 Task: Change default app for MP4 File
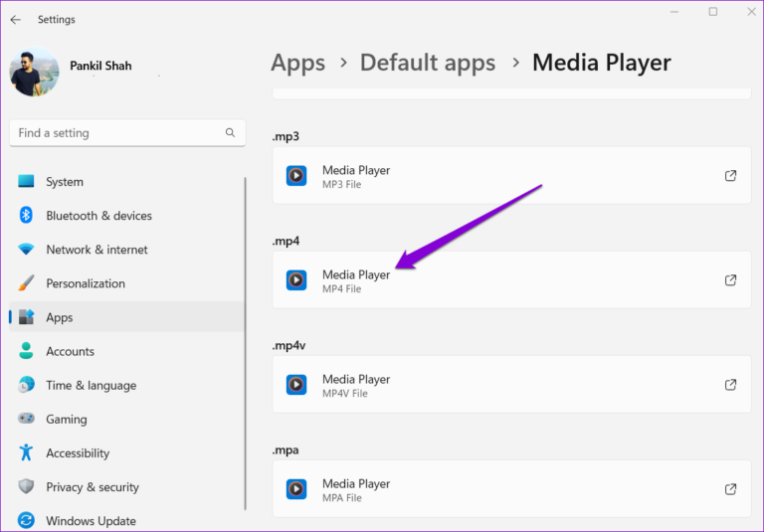(511, 280)
